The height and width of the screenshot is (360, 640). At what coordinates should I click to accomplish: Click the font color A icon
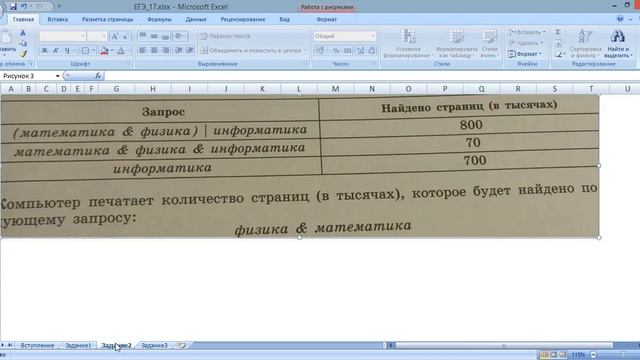[121, 51]
